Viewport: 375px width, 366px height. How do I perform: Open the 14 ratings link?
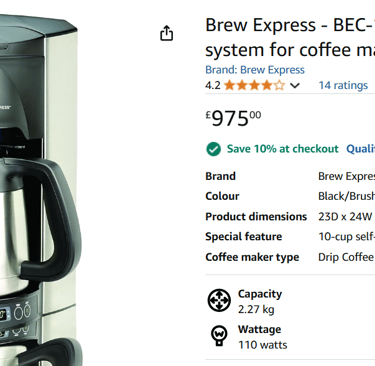tap(343, 85)
